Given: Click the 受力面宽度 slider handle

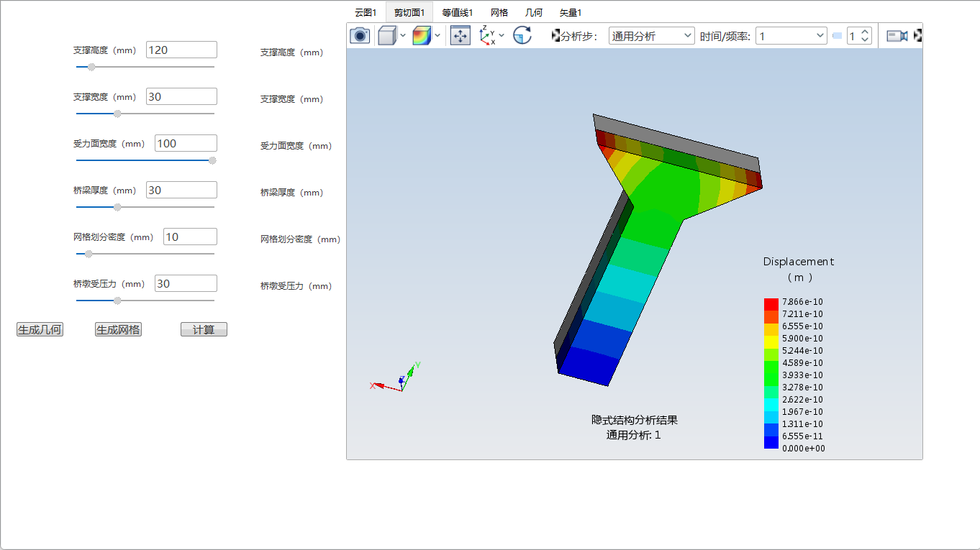Looking at the screenshot, I should 212,160.
